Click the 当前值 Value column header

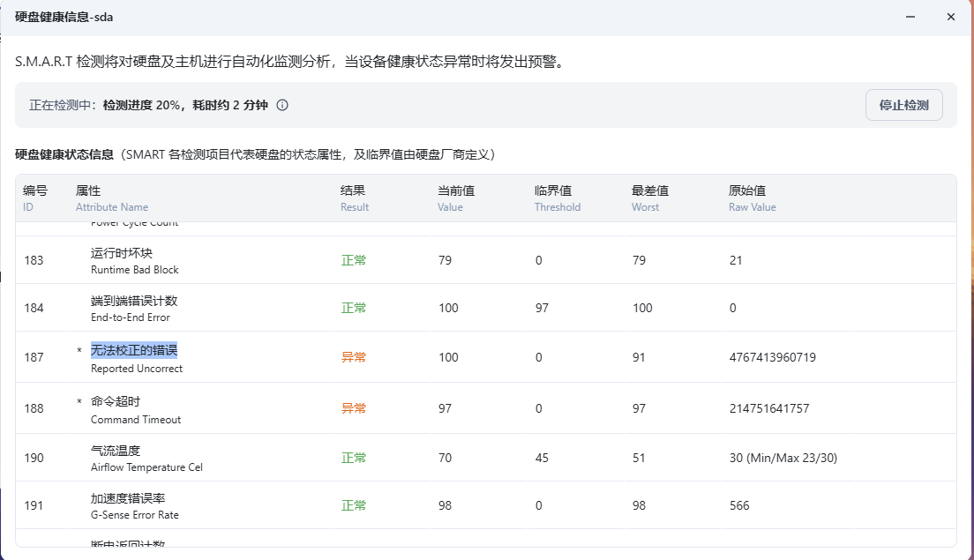coord(456,198)
